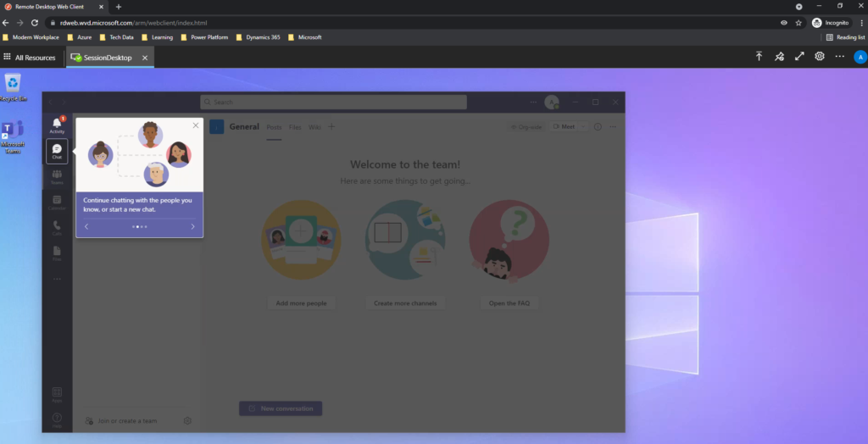868x444 pixels.
Task: Click the General channel team avatar
Action: coord(216,127)
